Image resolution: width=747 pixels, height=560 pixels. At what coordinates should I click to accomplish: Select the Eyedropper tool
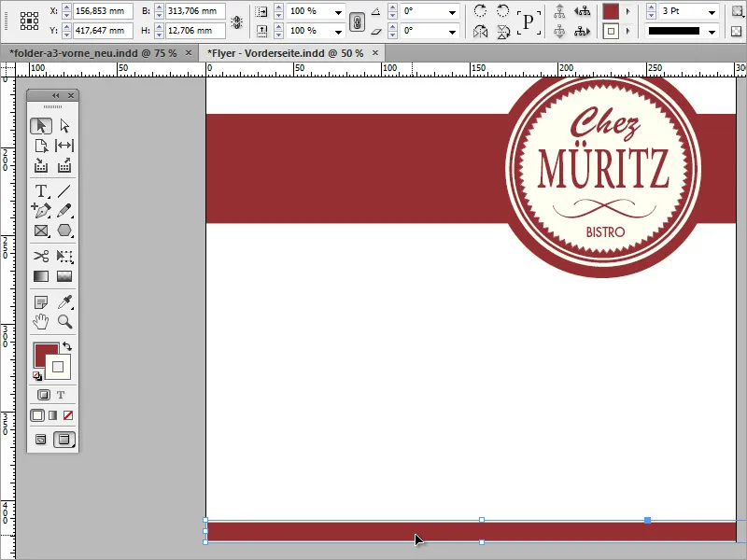click(64, 301)
